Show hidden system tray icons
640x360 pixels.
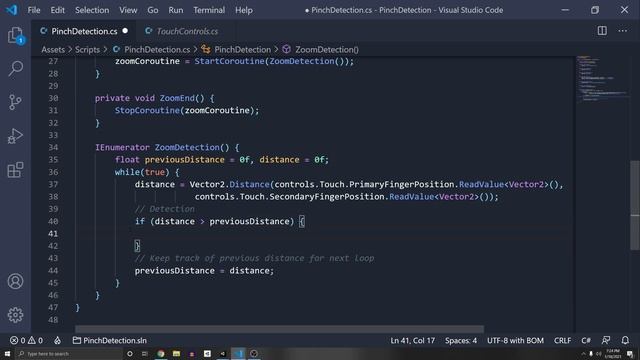pos(583,354)
